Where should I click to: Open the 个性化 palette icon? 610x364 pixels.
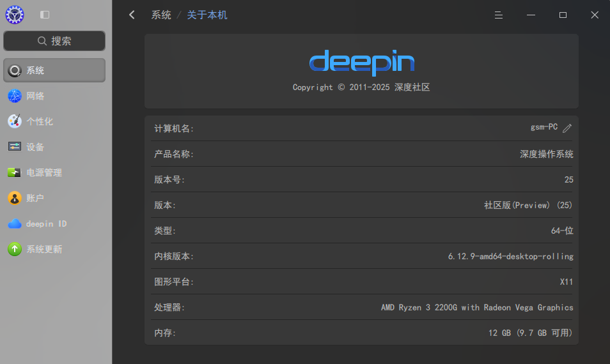click(x=15, y=121)
